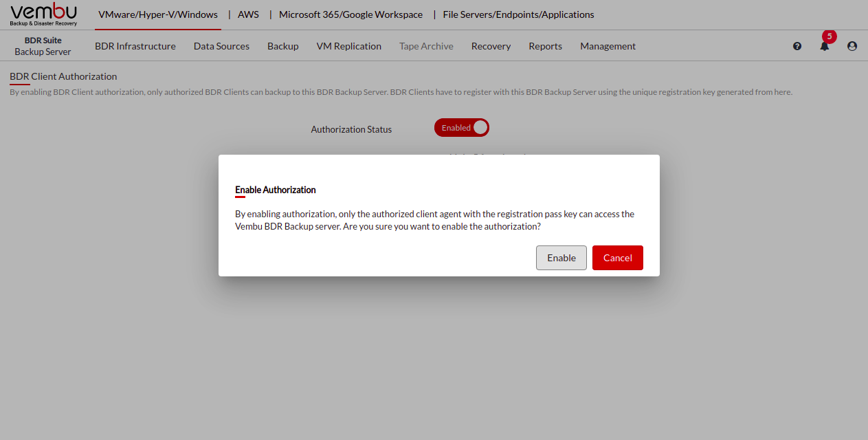
Task: Open the VM Replication menu
Action: coord(349,46)
